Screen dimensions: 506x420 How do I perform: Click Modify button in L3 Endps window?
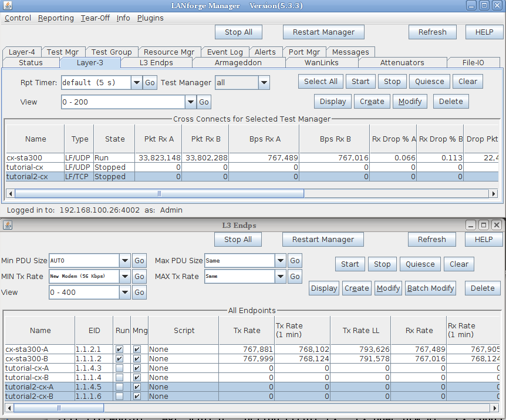388,288
